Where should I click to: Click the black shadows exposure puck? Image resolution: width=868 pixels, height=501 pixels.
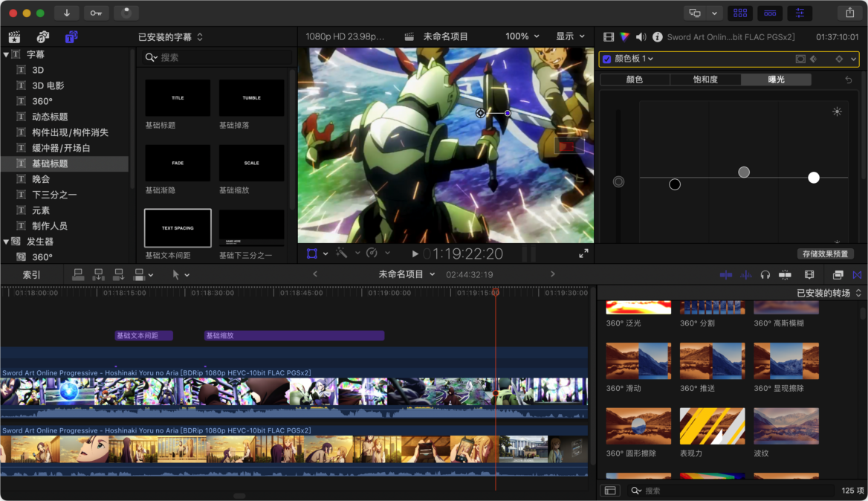pyautogui.click(x=674, y=184)
